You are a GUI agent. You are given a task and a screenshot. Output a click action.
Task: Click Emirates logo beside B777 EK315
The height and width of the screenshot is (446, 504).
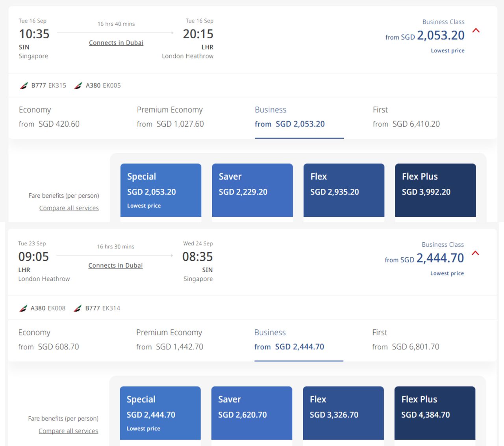[x=24, y=85]
